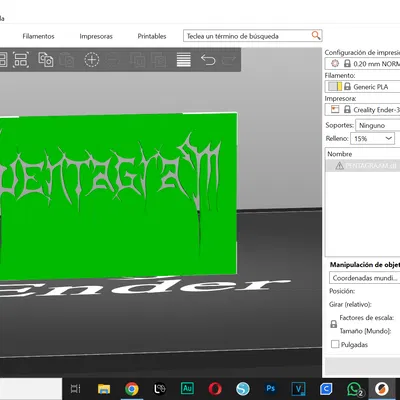Image resolution: width=400 pixels, height=400 pixels.
Task: Click the warning icon on PENTAGRAM.stl
Action: click(339, 166)
